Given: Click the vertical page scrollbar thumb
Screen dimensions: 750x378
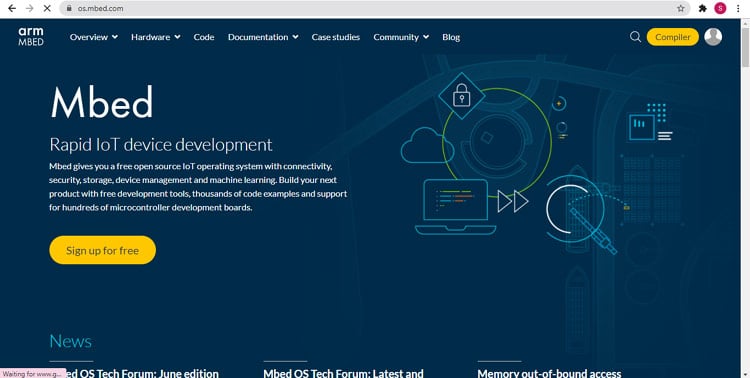Looking at the screenshot, I should click(745, 48).
